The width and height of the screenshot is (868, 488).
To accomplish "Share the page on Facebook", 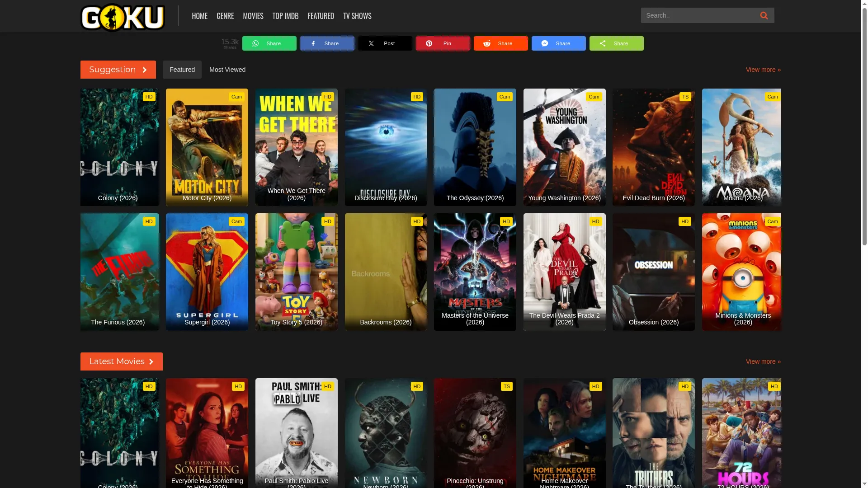I will pos(327,43).
